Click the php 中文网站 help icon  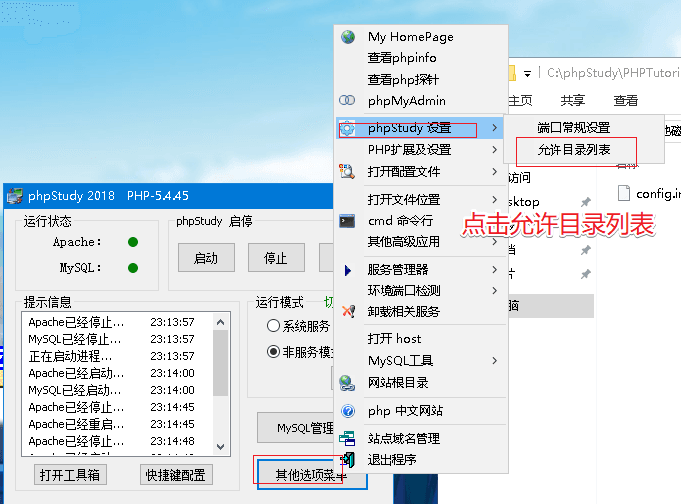click(348, 411)
